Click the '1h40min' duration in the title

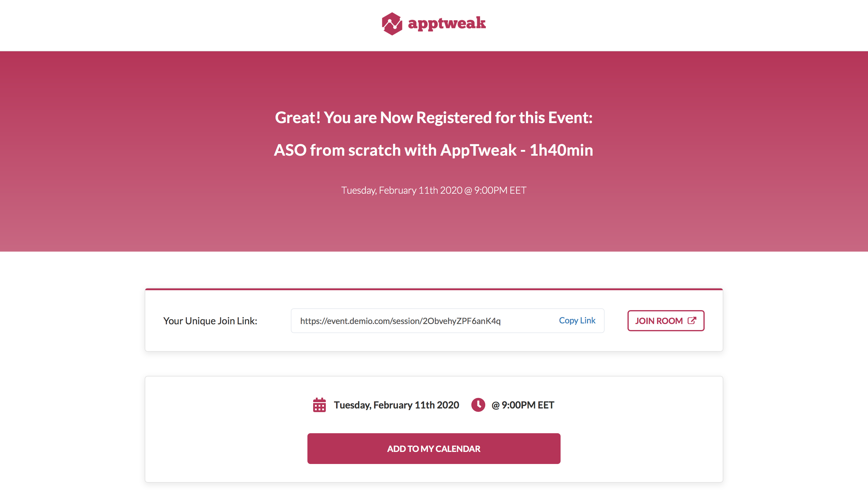click(x=561, y=150)
